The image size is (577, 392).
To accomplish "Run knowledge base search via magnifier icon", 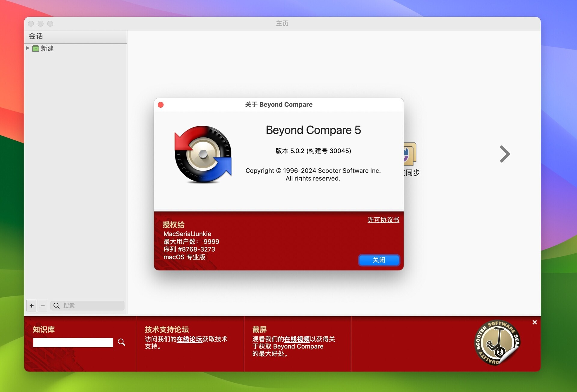I will 121,342.
